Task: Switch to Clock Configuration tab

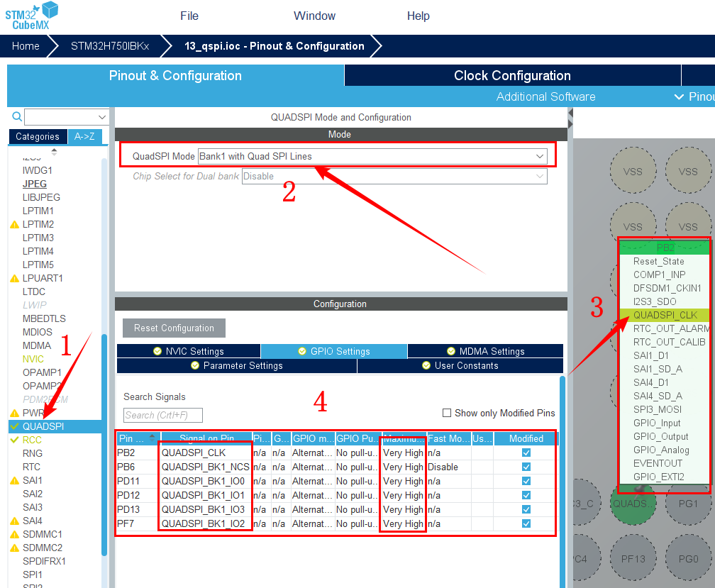Action: click(512, 76)
